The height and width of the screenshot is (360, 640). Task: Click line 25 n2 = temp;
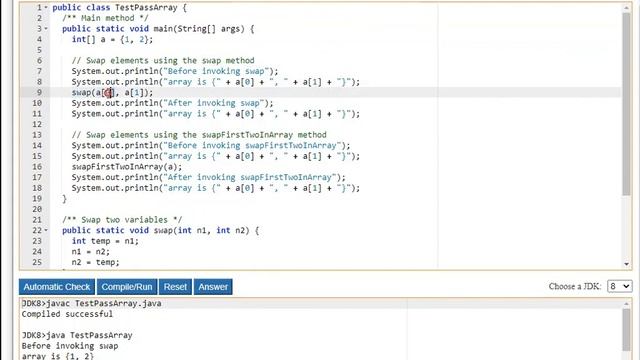pyautogui.click(x=96, y=262)
